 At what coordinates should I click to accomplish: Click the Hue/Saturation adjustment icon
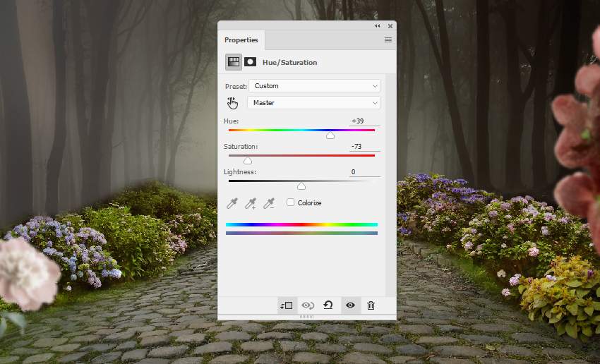[234, 62]
